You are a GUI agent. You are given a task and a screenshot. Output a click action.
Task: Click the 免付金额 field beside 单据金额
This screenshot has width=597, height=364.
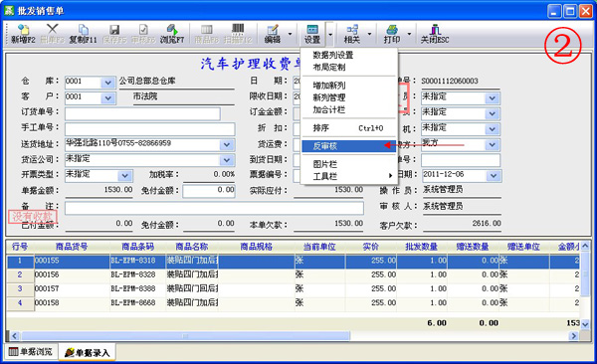tap(209, 191)
